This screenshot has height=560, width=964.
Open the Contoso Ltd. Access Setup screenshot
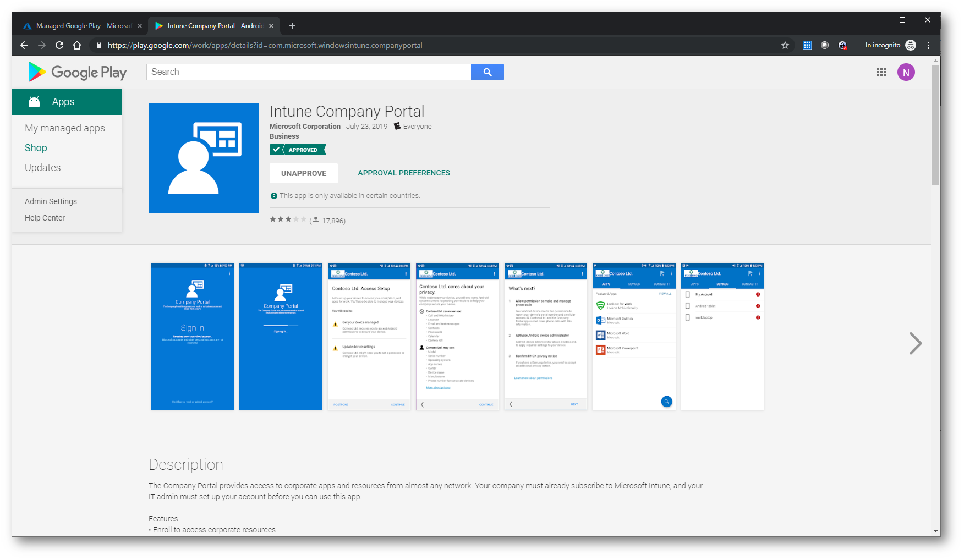[369, 337]
